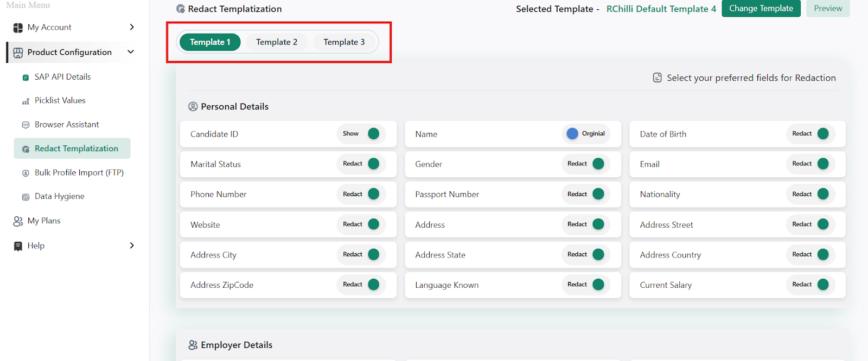
Task: Click the Product Configuration sidebar icon
Action: pos(18,53)
